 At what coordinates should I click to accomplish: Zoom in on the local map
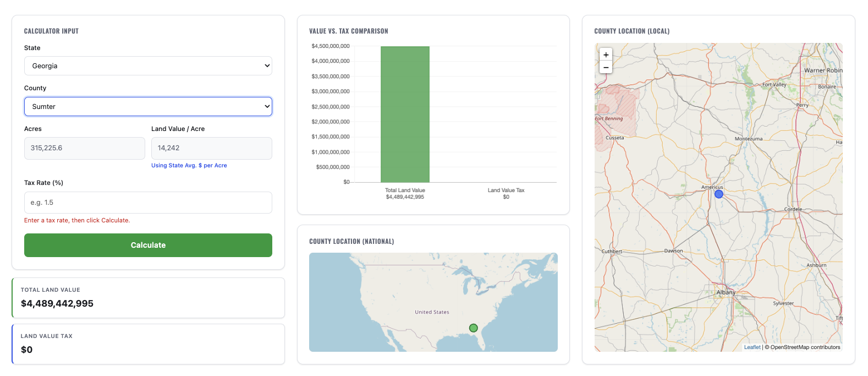tap(606, 55)
